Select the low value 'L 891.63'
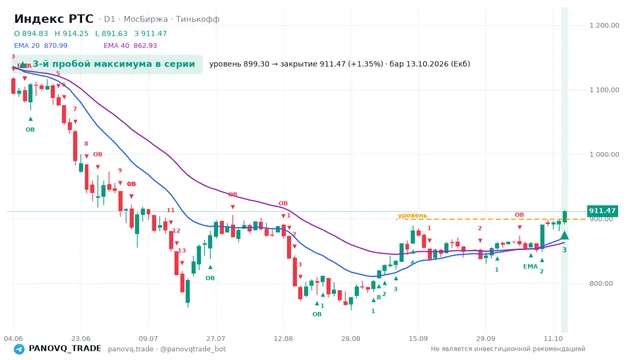This screenshot has width=640, height=360. [111, 33]
